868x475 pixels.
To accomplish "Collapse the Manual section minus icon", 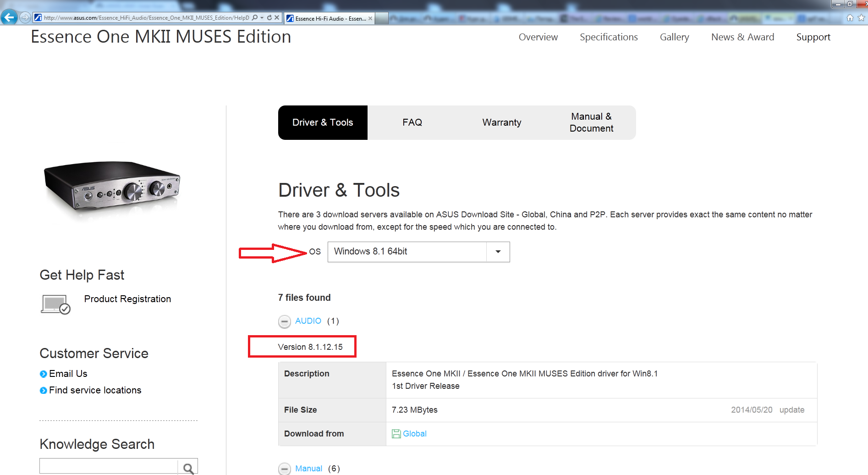I will coord(285,469).
